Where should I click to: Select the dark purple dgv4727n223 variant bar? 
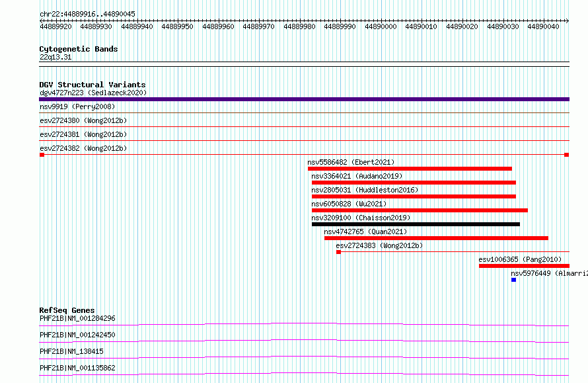pos(304,99)
